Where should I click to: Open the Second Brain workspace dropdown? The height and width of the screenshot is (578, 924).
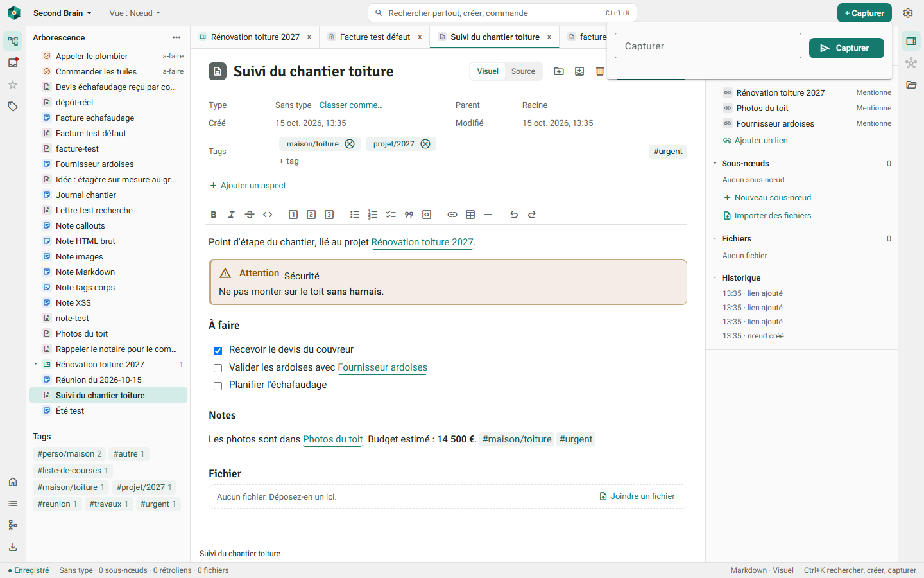coord(62,13)
